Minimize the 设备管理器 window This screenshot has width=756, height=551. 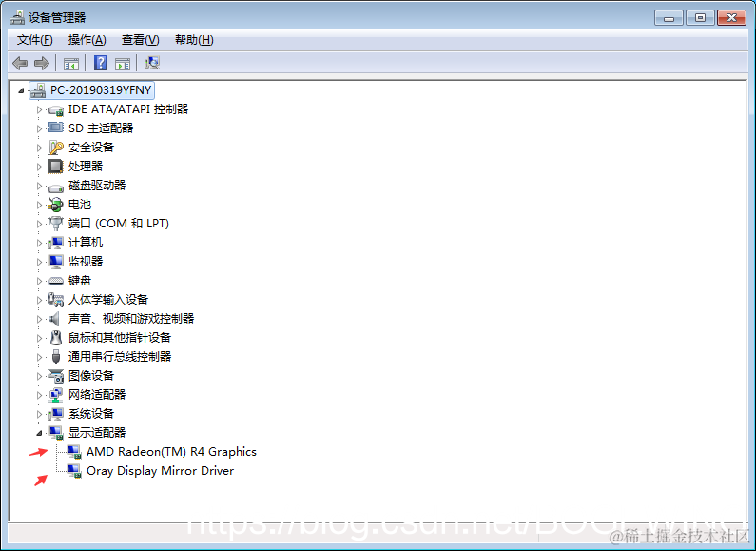[669, 18]
